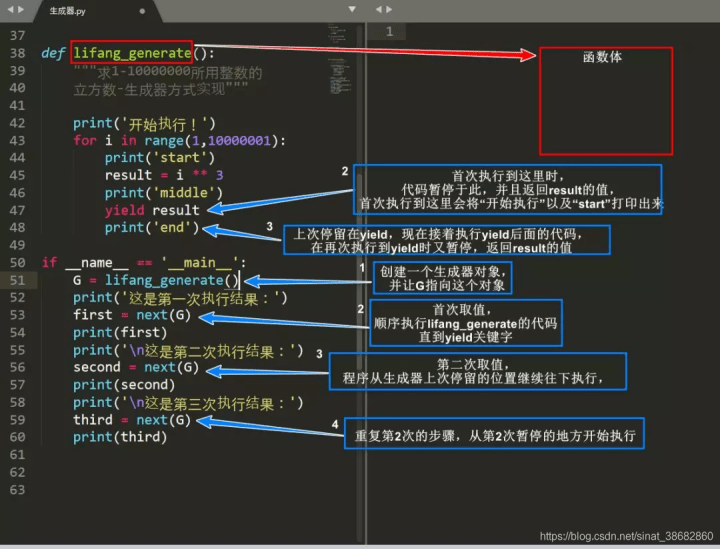Click print('开始执行！') on line 42
This screenshot has width=720, height=549.
[144, 123]
